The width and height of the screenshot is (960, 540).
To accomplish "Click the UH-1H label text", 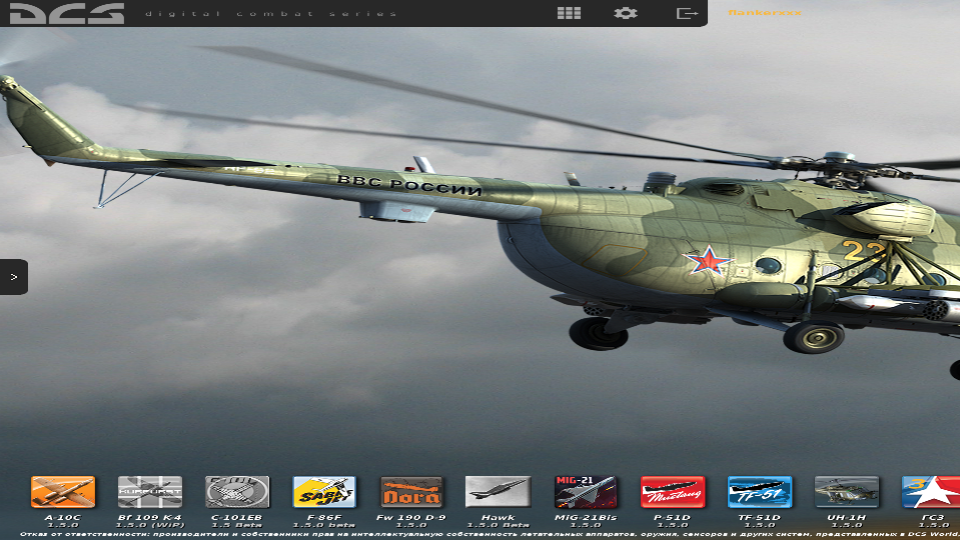I will (847, 517).
